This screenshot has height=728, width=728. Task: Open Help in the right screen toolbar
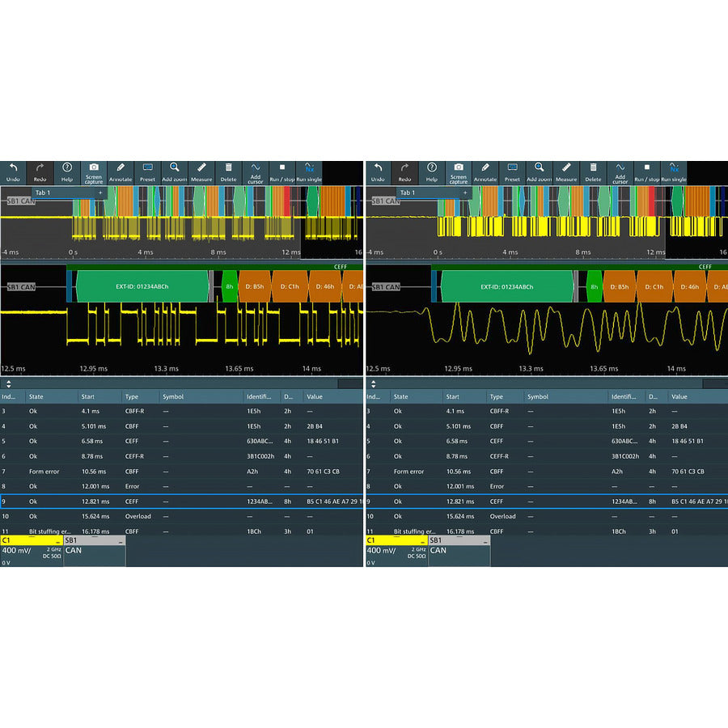tap(432, 173)
